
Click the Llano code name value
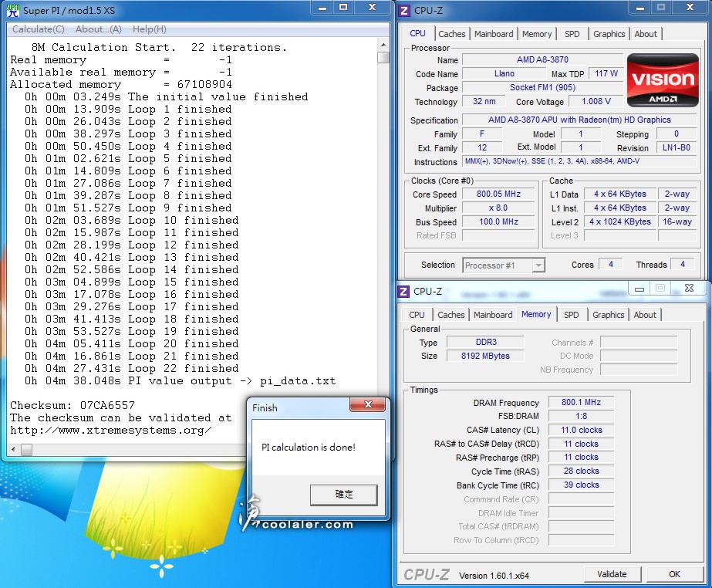(504, 73)
